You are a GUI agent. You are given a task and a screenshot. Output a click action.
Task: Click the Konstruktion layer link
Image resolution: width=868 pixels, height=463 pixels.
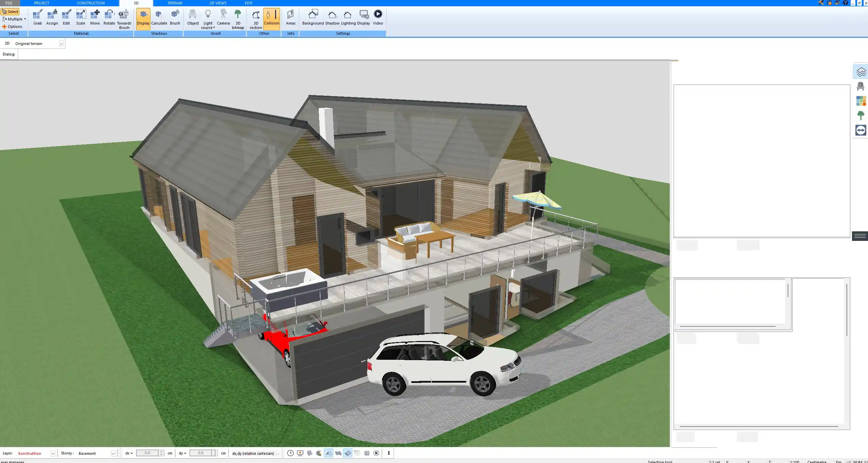(x=30, y=453)
